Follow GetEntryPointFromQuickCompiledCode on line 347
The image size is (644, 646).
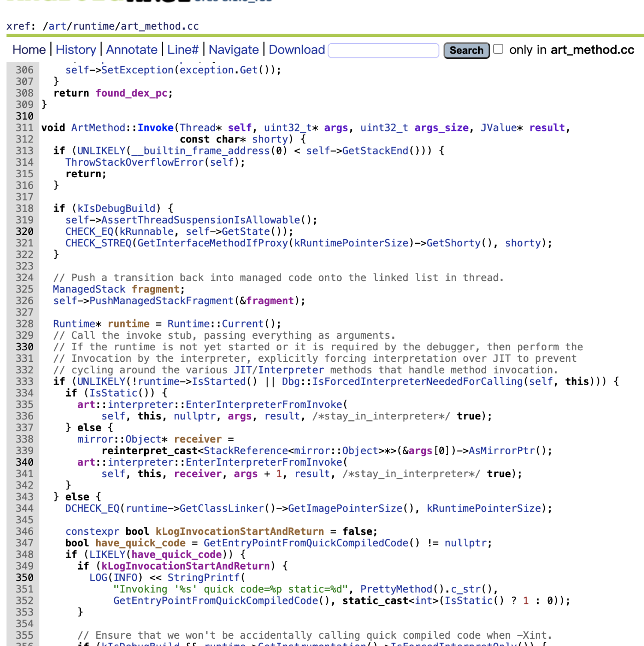[x=306, y=543]
